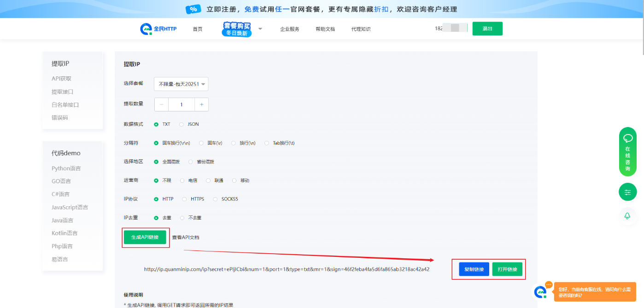Open the 在线咨询 chat bubble icon

(627, 138)
